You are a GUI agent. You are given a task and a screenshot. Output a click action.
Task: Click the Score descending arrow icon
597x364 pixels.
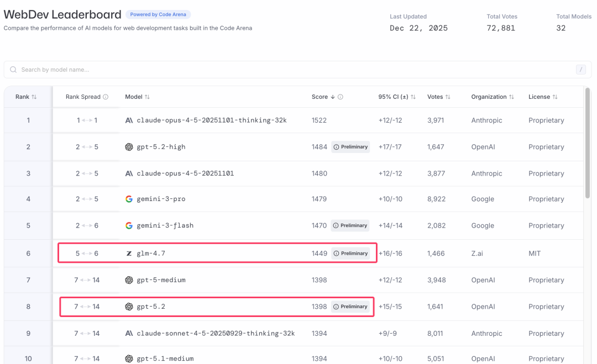tap(333, 97)
